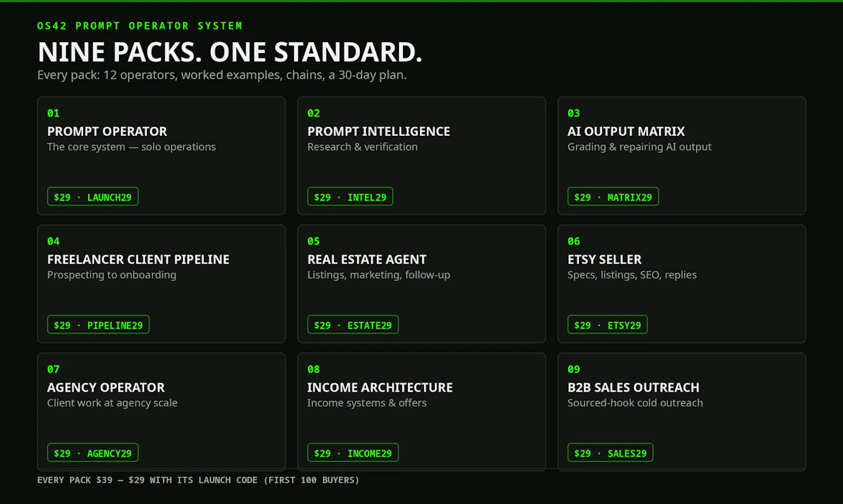Click pack number 09
Image resolution: width=843 pixels, height=504 pixels.
pyautogui.click(x=574, y=369)
